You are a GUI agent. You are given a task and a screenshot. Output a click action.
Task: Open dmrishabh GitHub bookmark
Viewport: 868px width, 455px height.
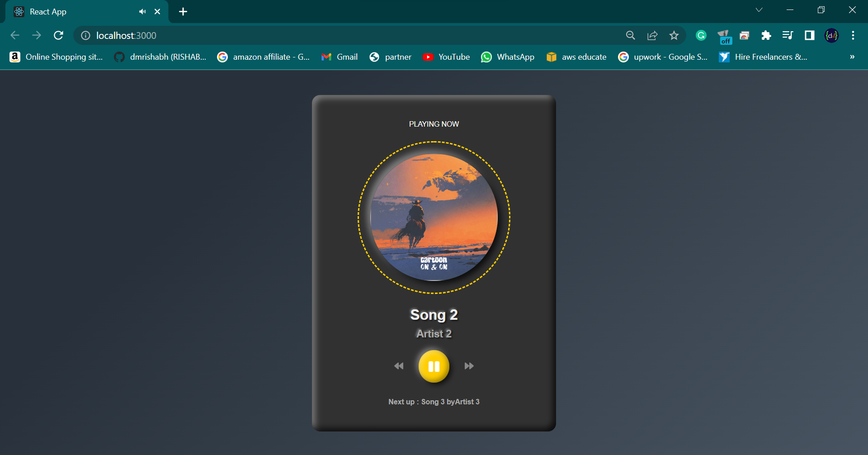160,57
